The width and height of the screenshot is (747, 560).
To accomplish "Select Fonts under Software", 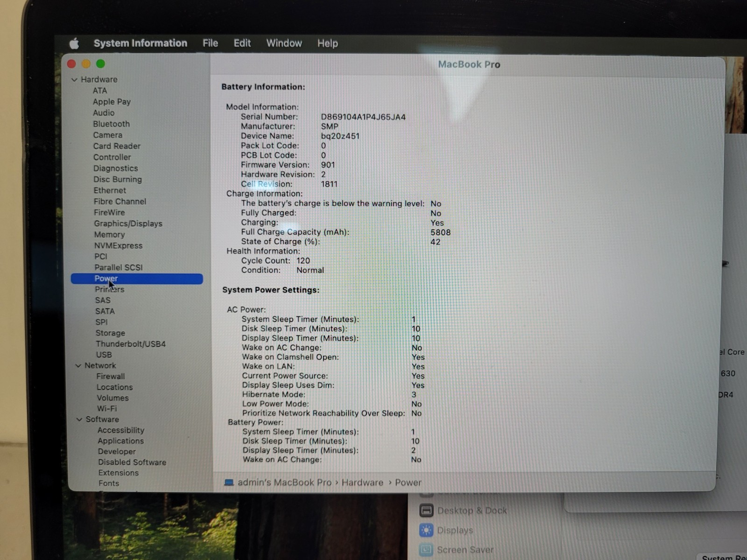I will 109,484.
